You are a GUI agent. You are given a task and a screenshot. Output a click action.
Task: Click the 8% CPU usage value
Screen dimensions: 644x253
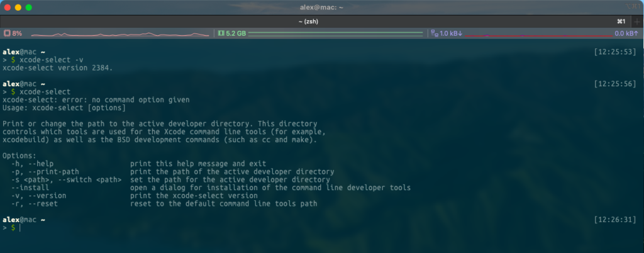click(x=17, y=33)
